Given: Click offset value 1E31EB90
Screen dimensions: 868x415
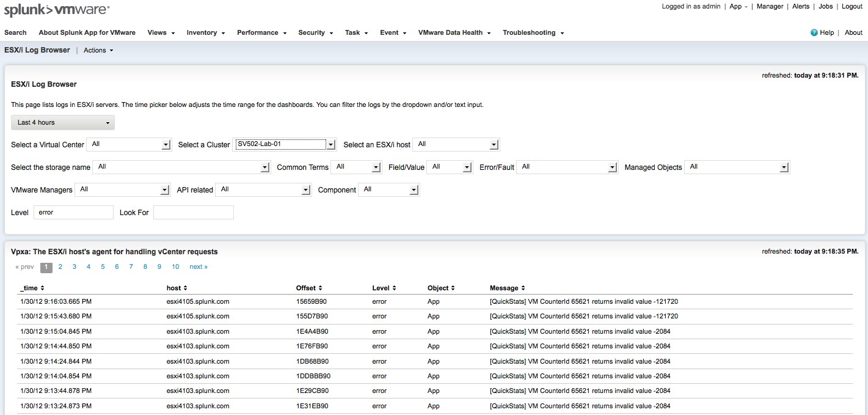Looking at the screenshot, I should point(312,406).
